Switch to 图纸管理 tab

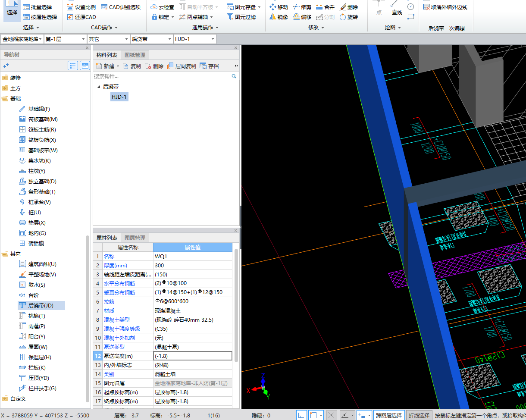(x=135, y=55)
